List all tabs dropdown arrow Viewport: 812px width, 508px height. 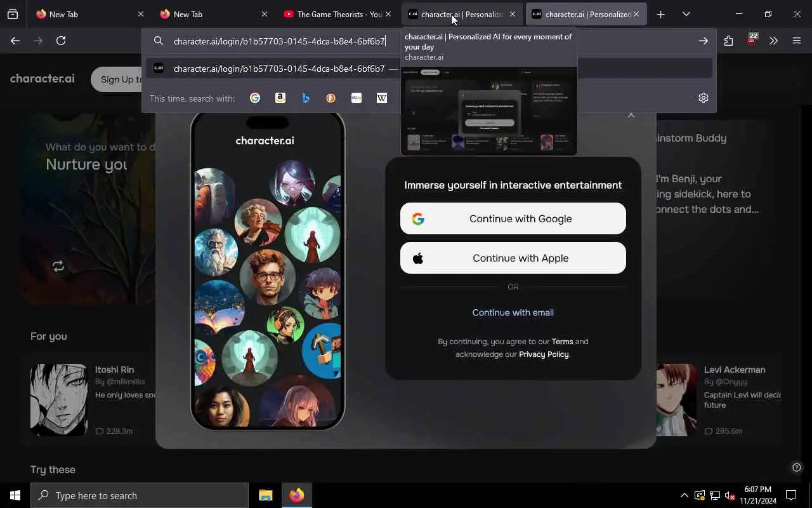point(686,14)
